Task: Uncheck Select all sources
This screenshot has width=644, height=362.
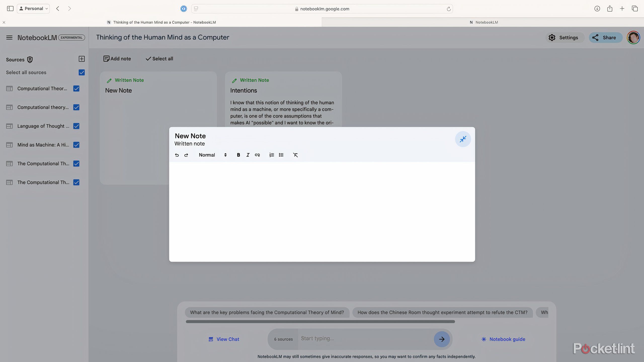Action: coord(82,72)
